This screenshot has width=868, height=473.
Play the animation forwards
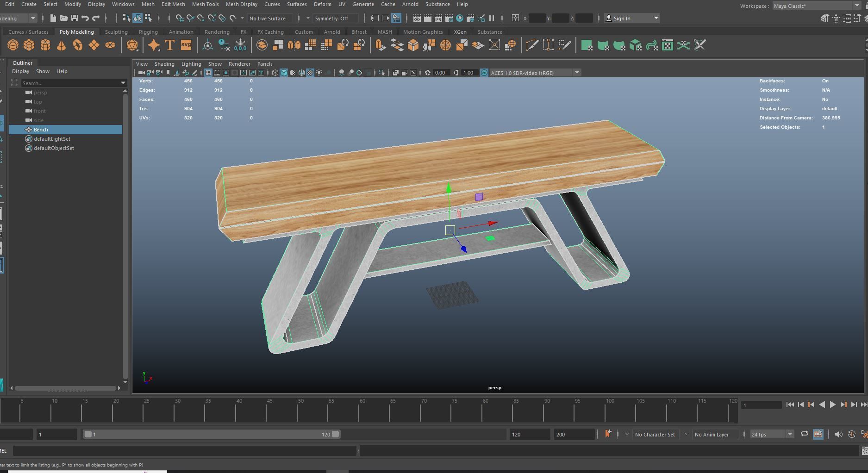(x=832, y=405)
